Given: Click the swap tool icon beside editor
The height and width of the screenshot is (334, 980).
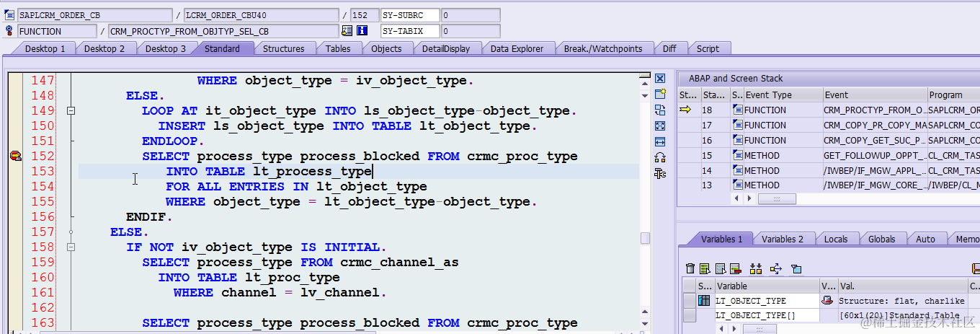Looking at the screenshot, I should (659, 110).
